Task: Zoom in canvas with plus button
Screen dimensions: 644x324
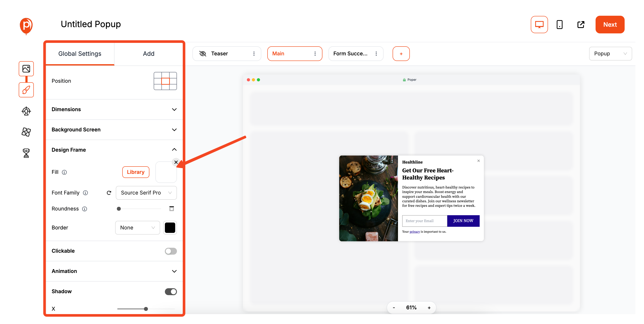Action: coord(429,307)
